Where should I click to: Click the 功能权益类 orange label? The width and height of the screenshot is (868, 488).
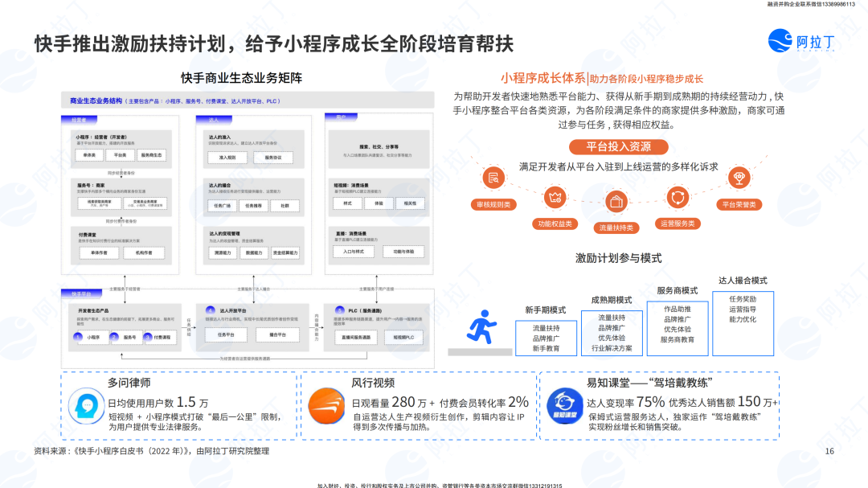click(x=555, y=223)
